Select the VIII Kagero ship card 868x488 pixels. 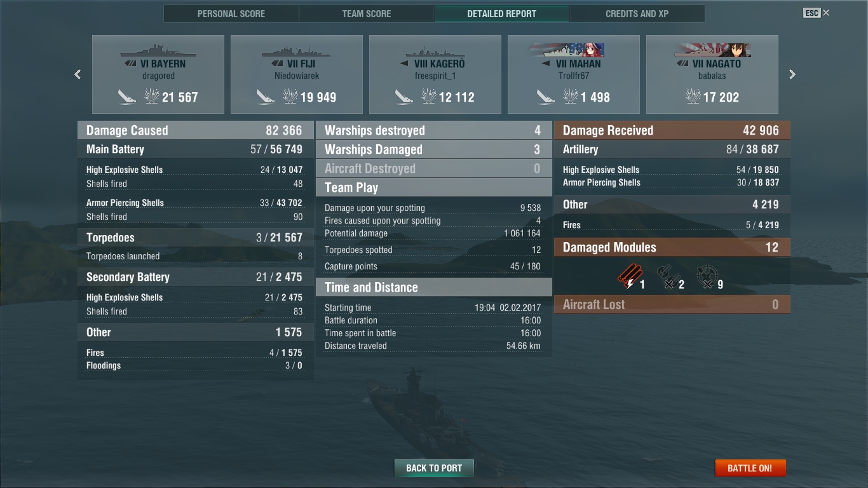435,74
